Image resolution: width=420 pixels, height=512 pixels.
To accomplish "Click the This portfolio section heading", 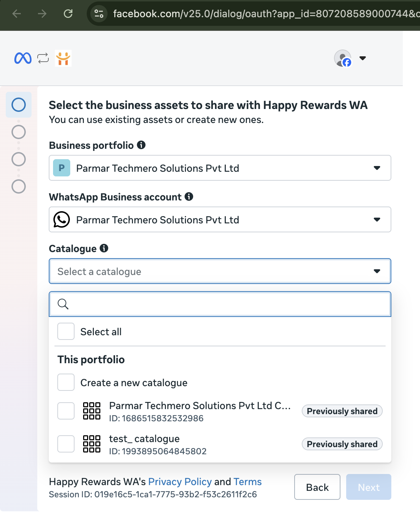I will pyautogui.click(x=91, y=360).
